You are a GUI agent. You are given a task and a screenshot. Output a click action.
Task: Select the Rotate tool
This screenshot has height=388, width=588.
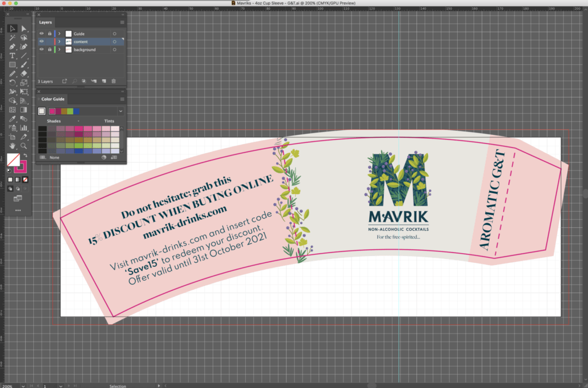(12, 83)
